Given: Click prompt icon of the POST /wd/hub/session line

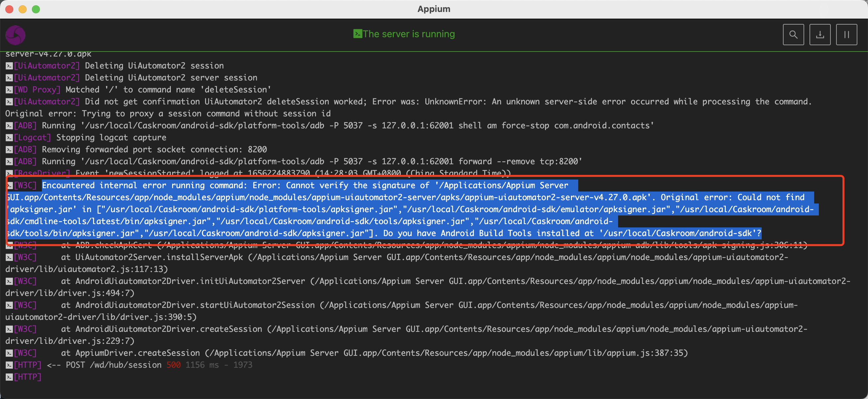Looking at the screenshot, I should click(x=9, y=365).
